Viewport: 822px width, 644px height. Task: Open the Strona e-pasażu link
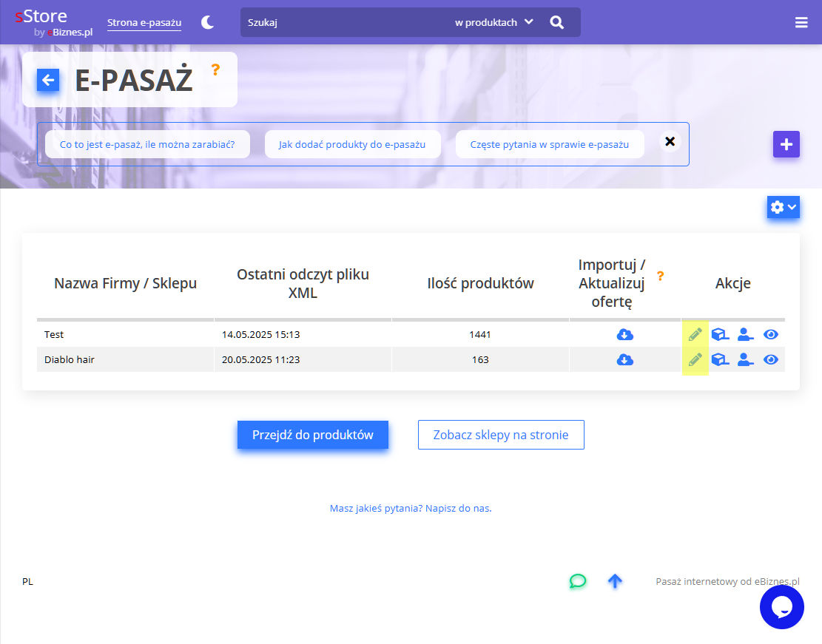point(144,22)
